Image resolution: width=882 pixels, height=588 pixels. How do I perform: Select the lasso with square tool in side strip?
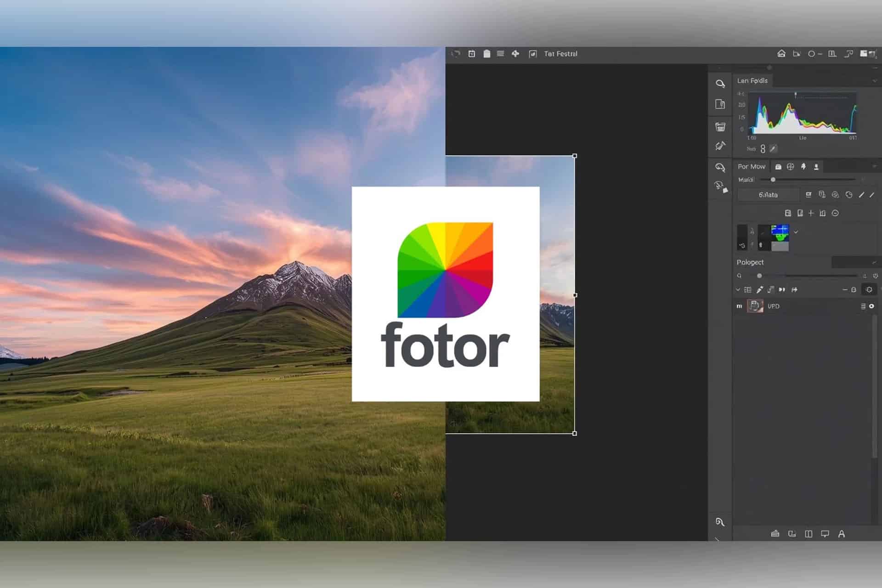(721, 187)
